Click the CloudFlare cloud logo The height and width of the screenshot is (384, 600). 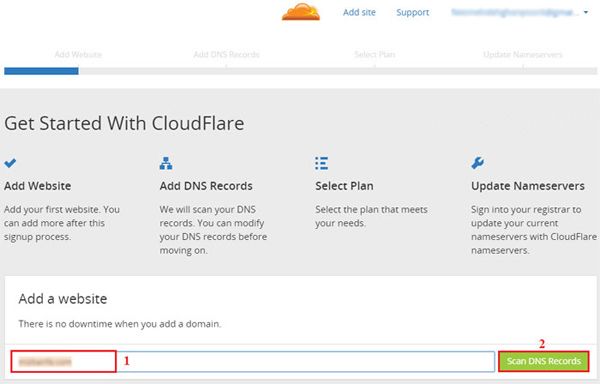(301, 11)
